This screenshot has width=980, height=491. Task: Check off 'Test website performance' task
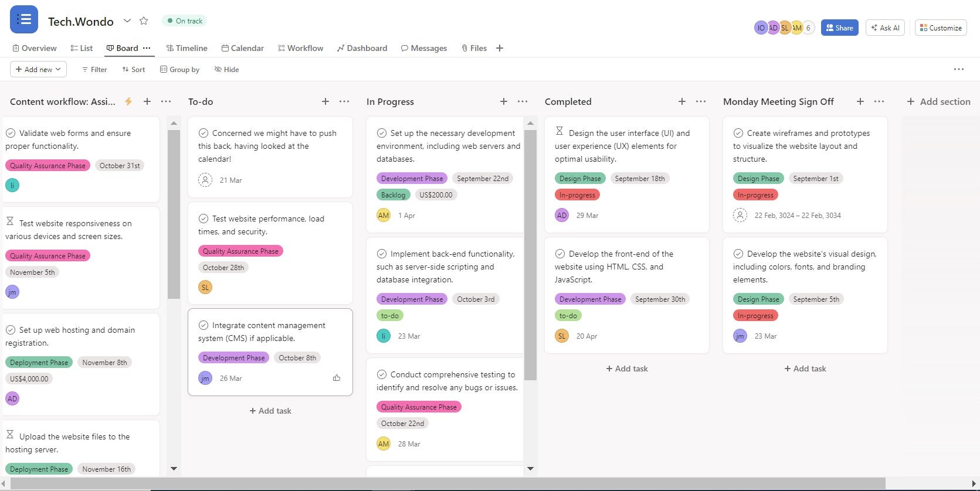coord(204,219)
